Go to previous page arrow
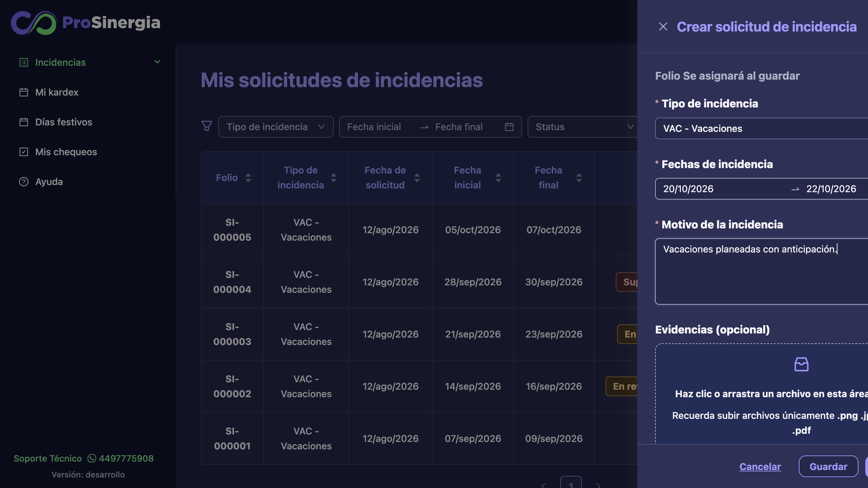Image resolution: width=868 pixels, height=488 pixels. click(544, 485)
